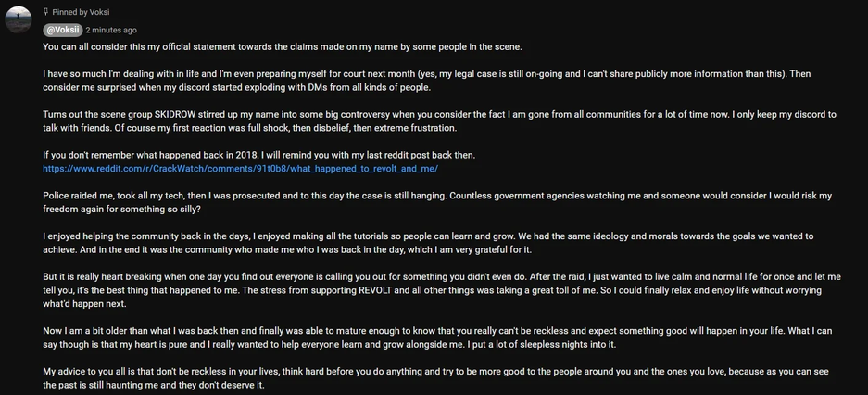Click the "2 minutes ago" timestamp

111,31
